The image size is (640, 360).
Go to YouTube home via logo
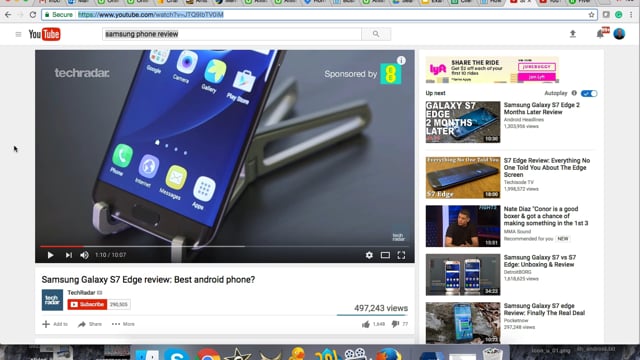click(x=44, y=34)
